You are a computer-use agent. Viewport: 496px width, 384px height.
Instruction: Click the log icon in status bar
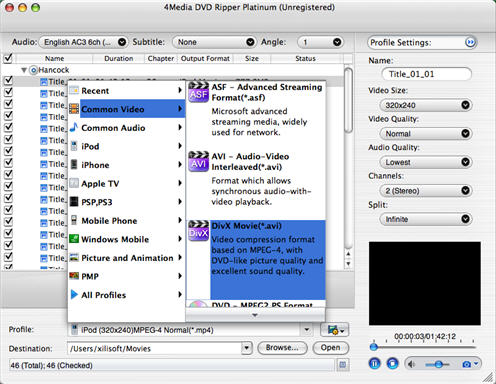point(342,365)
